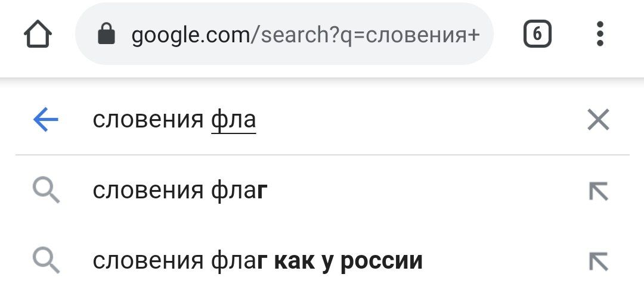Open the browser home page icon
Viewport: 644px width, 305px height.
(38, 34)
